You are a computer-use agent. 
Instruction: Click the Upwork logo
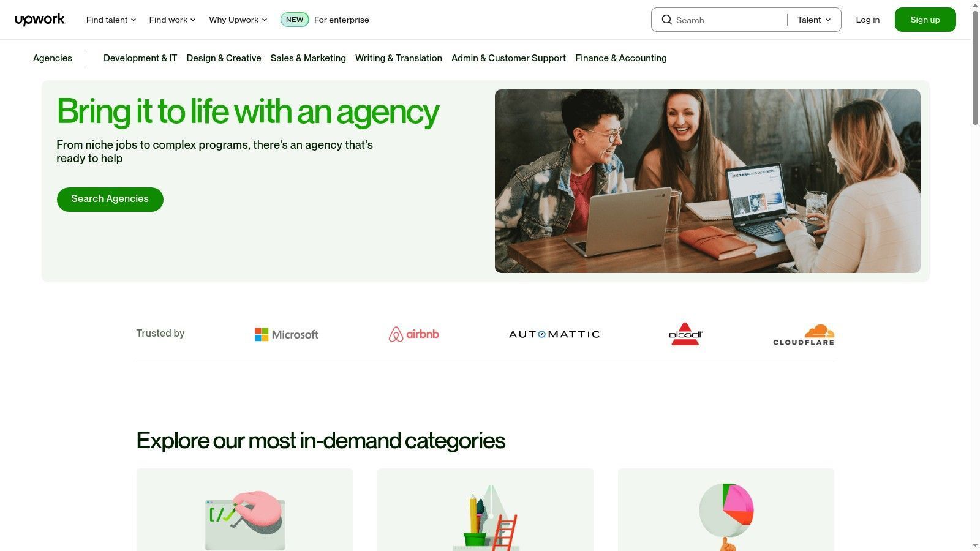39,20
